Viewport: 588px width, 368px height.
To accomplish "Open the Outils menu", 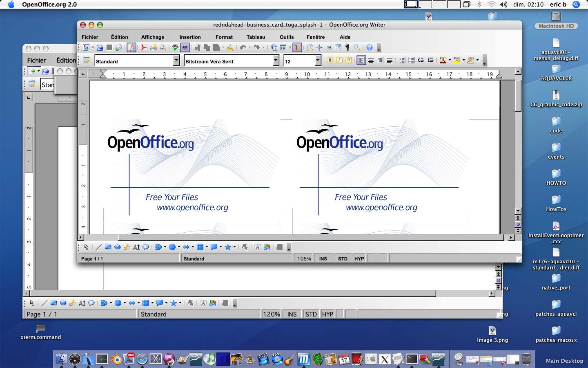I will (x=287, y=37).
